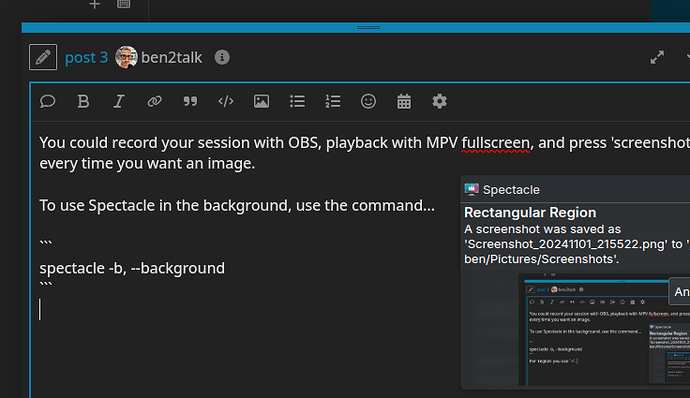The width and height of the screenshot is (690, 398).
Task: Click the quote whole post speech bubble icon
Action: pos(48,102)
